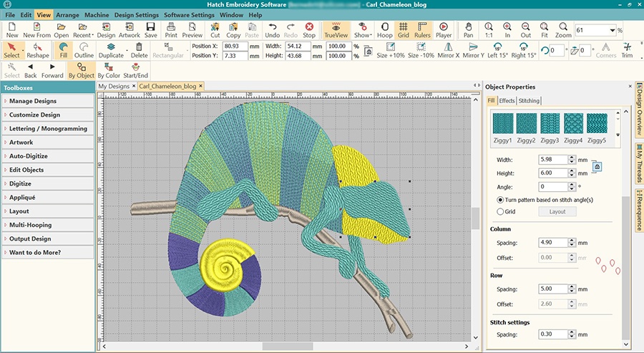Screen dimensions: 644x353
Task: Click the Start/End button
Action: (136, 70)
